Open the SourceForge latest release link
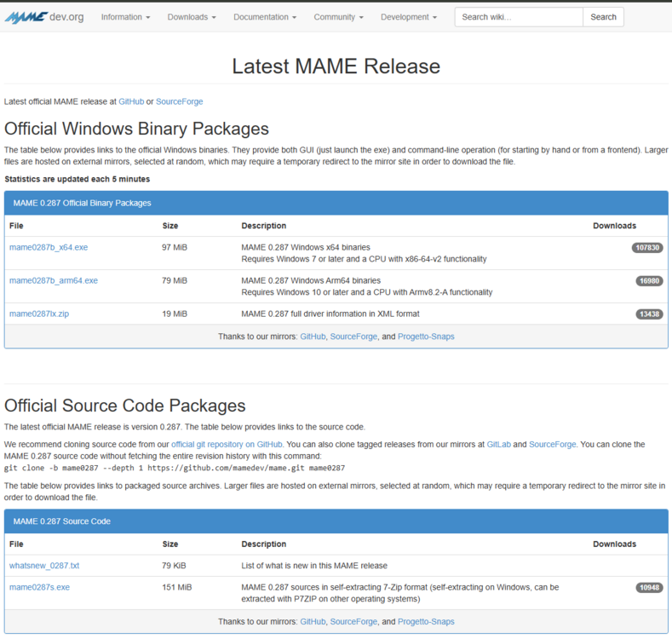This screenshot has width=672, height=639. click(x=179, y=101)
